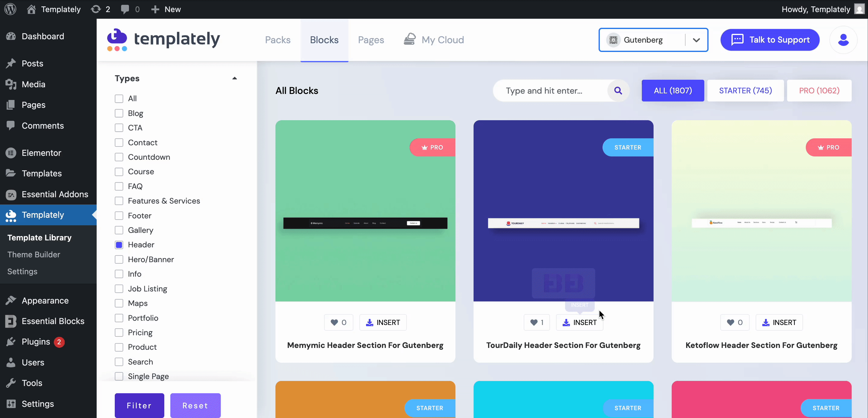The height and width of the screenshot is (418, 868).
Task: Click the Media icon in sidebar
Action: (11, 84)
